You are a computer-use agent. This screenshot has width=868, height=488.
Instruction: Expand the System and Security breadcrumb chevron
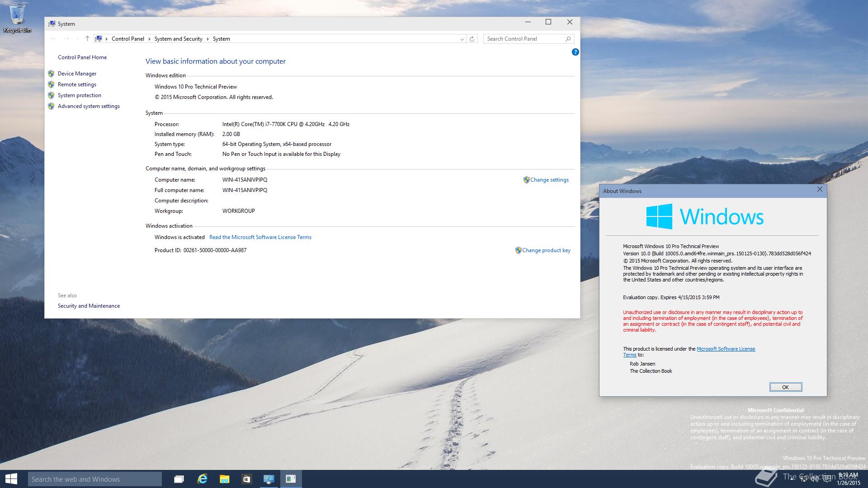(x=208, y=39)
